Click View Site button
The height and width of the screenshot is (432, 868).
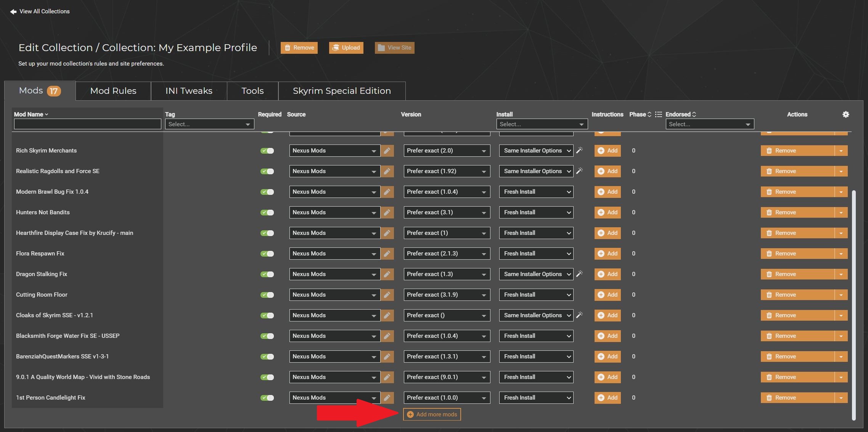point(395,48)
